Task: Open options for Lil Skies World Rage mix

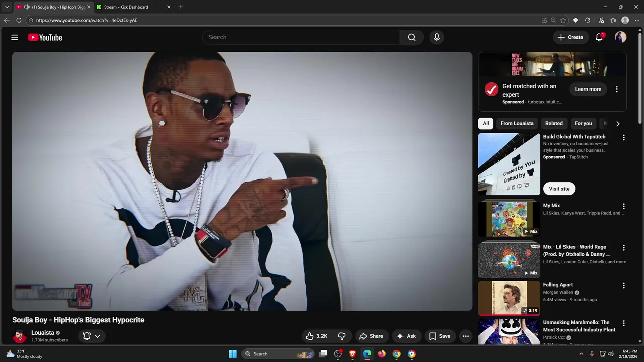Action: point(624,248)
